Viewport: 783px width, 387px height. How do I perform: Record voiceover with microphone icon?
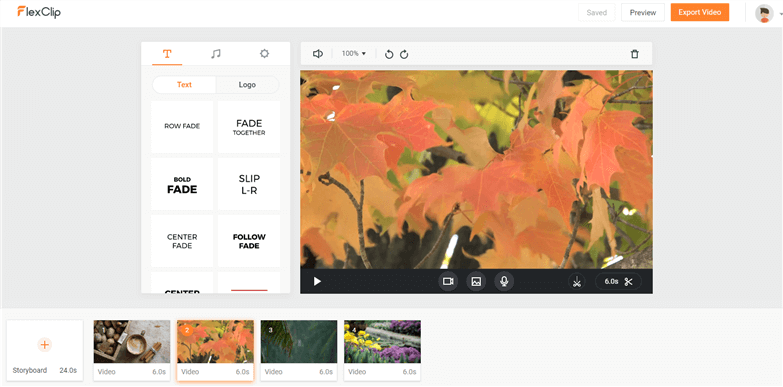tap(504, 282)
